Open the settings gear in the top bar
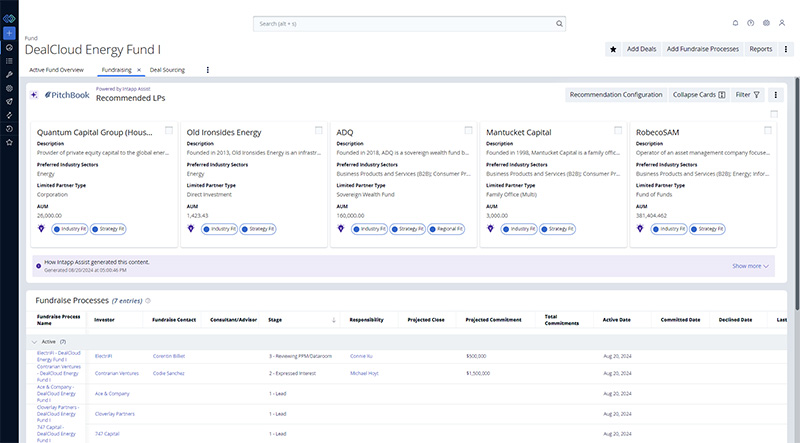Viewport: 800px width, 443px height. pos(766,23)
